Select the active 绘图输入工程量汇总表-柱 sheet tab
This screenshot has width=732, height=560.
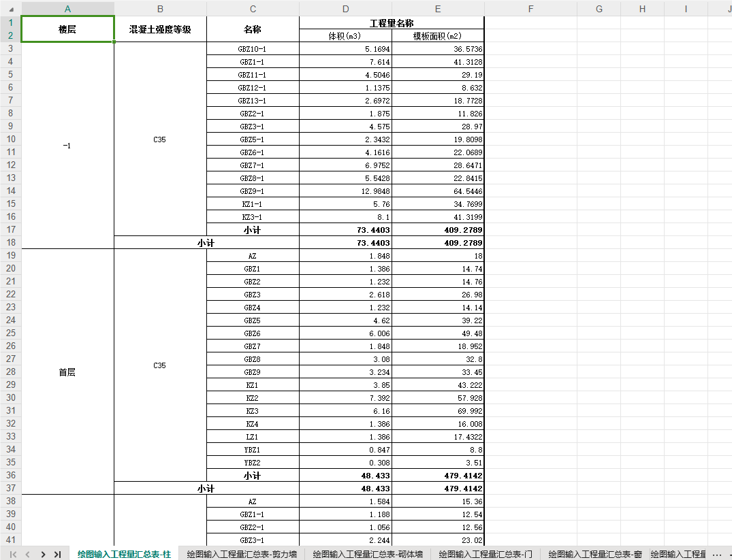124,554
